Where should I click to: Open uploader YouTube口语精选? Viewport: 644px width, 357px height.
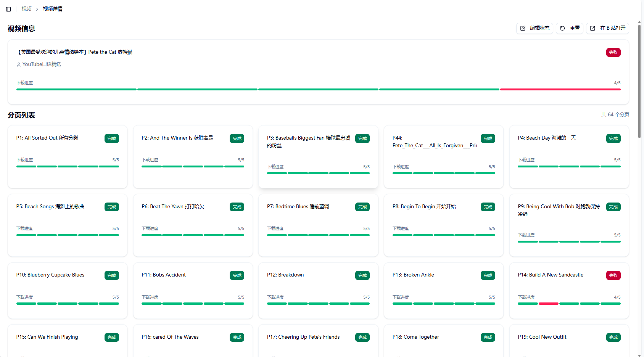coord(42,64)
